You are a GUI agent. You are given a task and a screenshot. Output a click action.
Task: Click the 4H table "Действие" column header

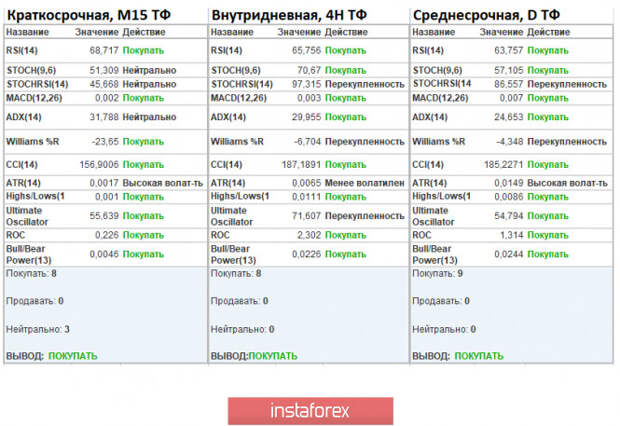(346, 32)
